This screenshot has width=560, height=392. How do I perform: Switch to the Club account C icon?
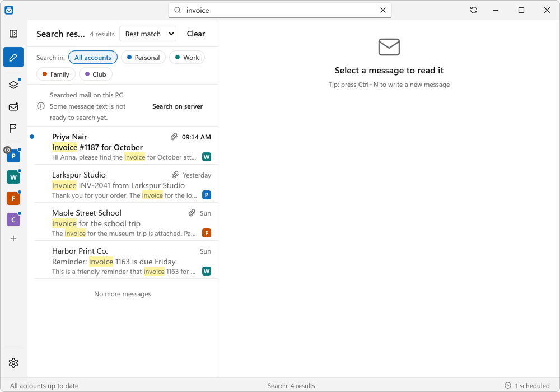tap(13, 220)
